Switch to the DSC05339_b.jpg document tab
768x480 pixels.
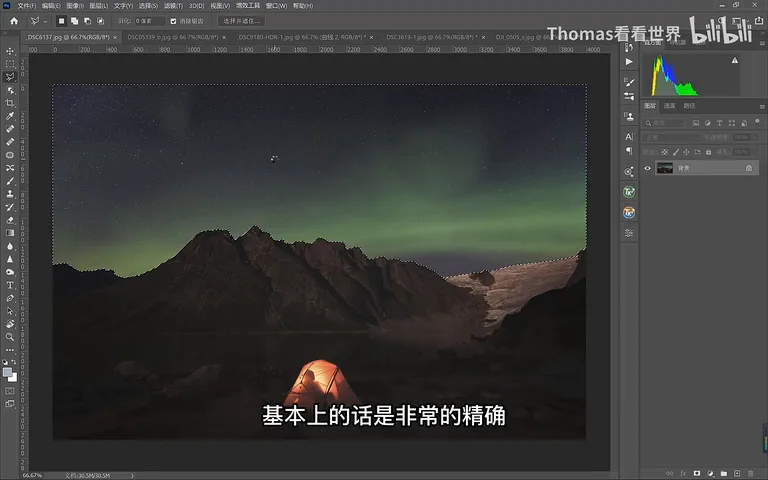172,37
